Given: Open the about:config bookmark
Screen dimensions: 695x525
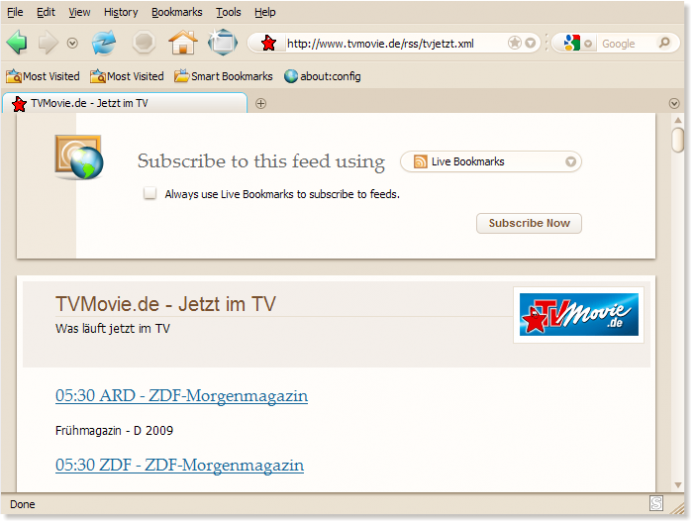Looking at the screenshot, I should coord(322,76).
